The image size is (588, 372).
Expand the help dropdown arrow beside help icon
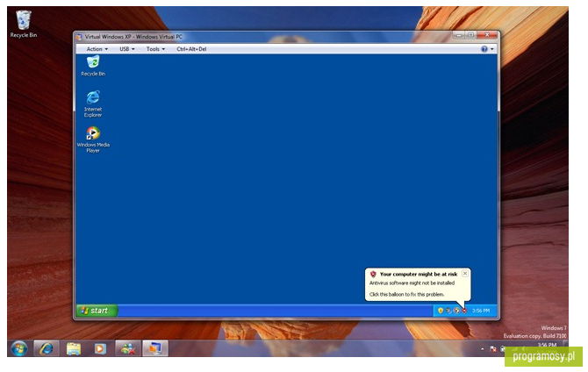coord(492,49)
